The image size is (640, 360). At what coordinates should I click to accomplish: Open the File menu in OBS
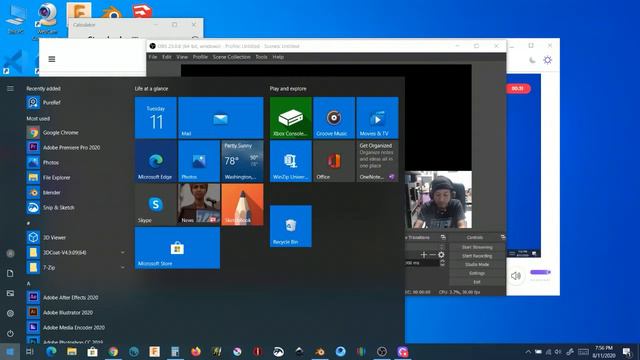pyautogui.click(x=153, y=57)
